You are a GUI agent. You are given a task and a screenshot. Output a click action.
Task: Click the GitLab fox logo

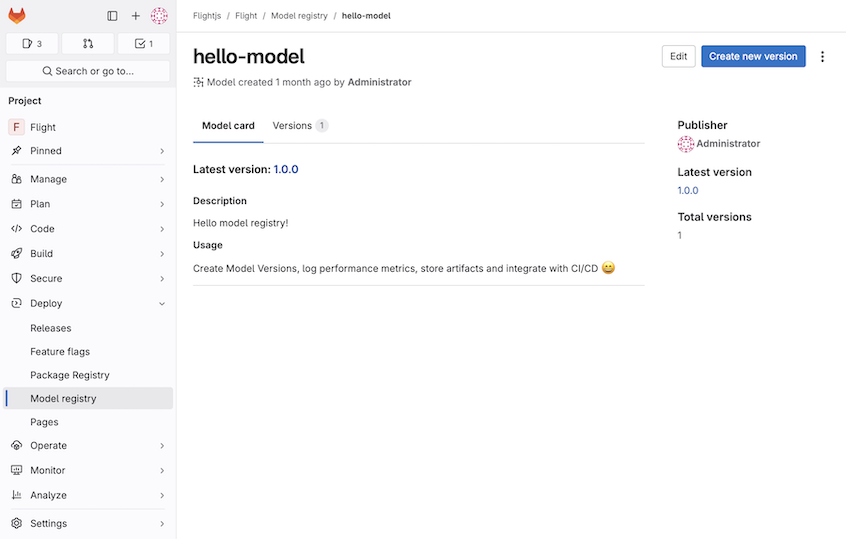tap(17, 16)
